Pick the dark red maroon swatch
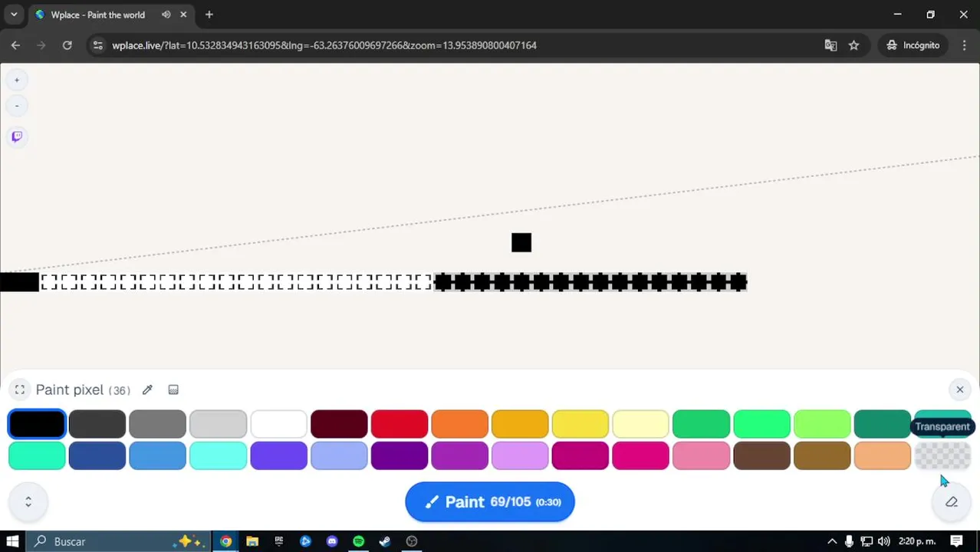The height and width of the screenshot is (552, 980). [339, 424]
